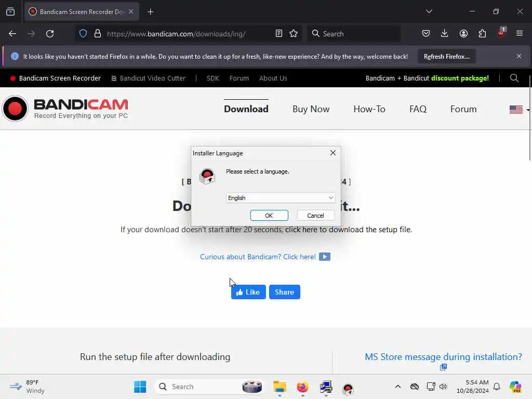Screen dimensions: 532x399
Task: Click the info icon in the notification bar
Action: [x=15, y=56]
